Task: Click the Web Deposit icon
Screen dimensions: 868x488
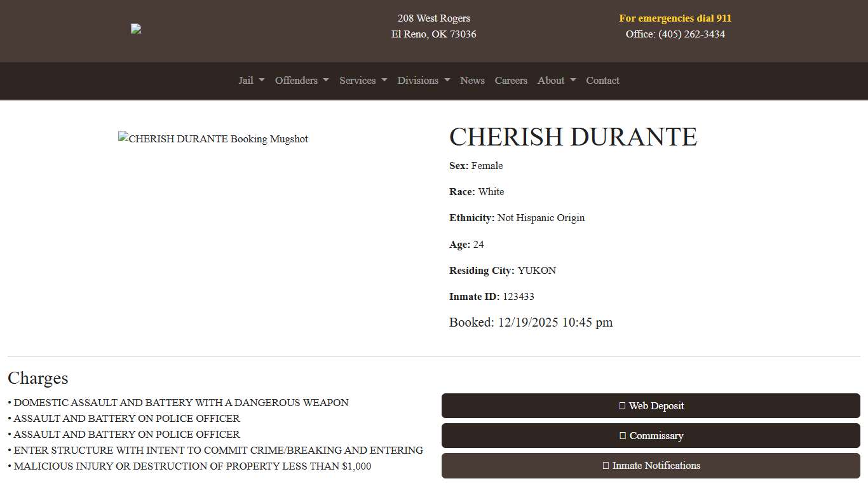Action: [x=621, y=405]
